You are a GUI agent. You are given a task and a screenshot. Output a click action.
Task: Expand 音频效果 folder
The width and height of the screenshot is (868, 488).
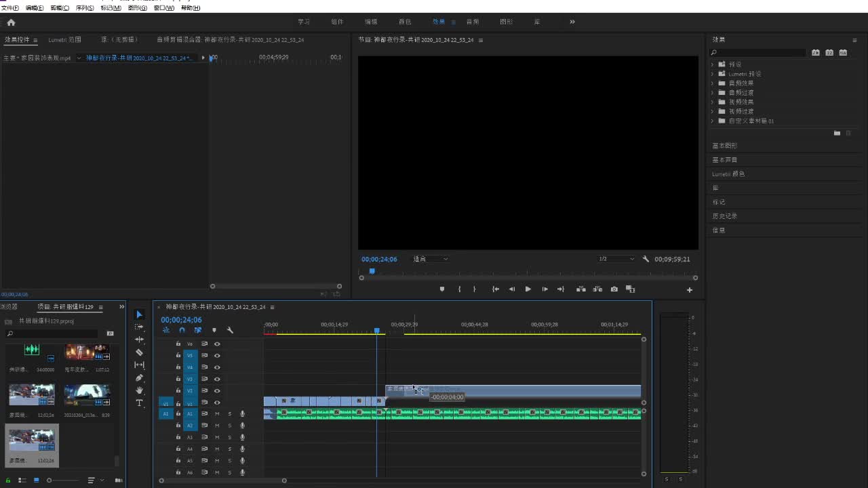(x=713, y=83)
